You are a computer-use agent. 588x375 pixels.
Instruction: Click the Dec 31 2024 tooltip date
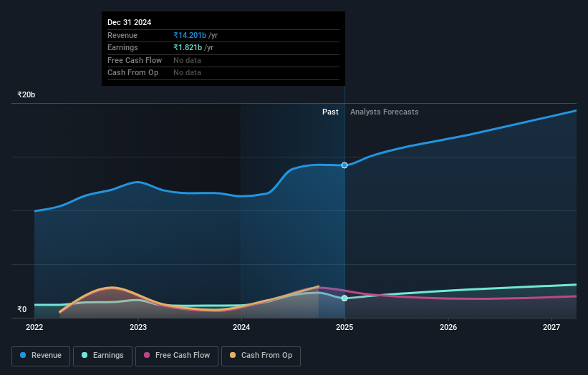pyautogui.click(x=130, y=22)
